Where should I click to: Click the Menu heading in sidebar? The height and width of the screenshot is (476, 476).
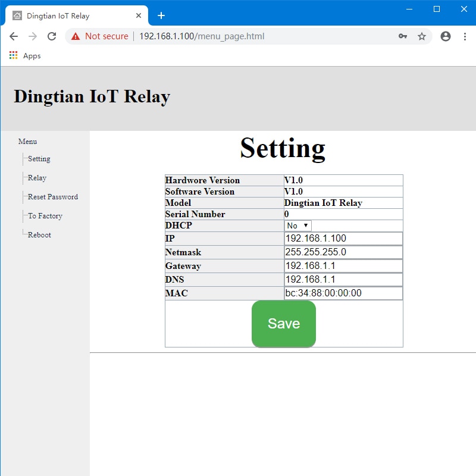coord(27,142)
